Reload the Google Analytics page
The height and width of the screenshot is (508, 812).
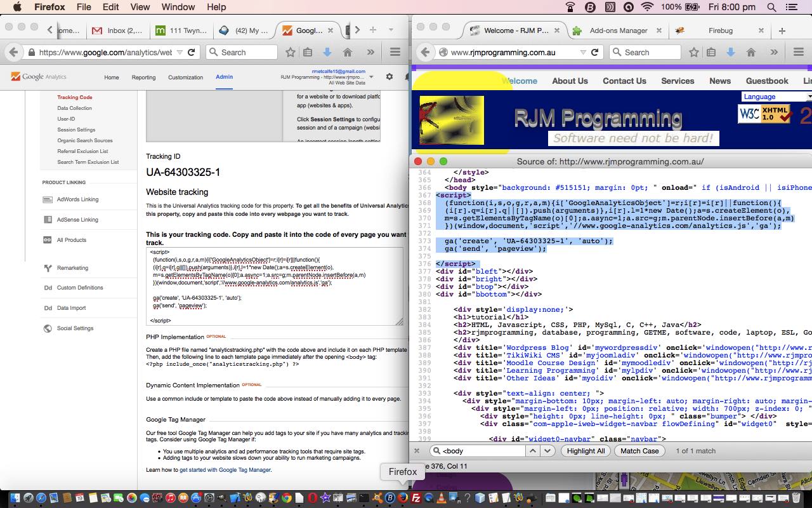pyautogui.click(x=191, y=52)
